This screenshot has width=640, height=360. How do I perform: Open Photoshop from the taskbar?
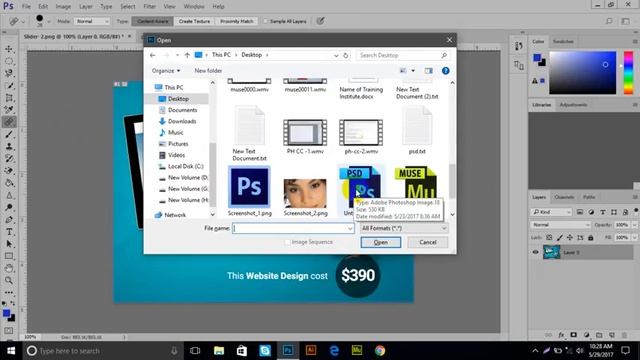pyautogui.click(x=288, y=351)
